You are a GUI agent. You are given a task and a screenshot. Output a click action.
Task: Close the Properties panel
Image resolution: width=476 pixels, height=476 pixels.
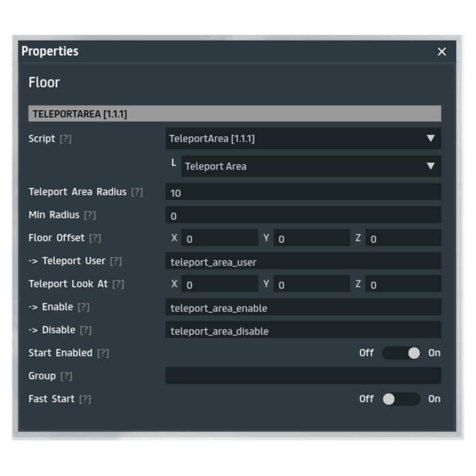click(441, 52)
